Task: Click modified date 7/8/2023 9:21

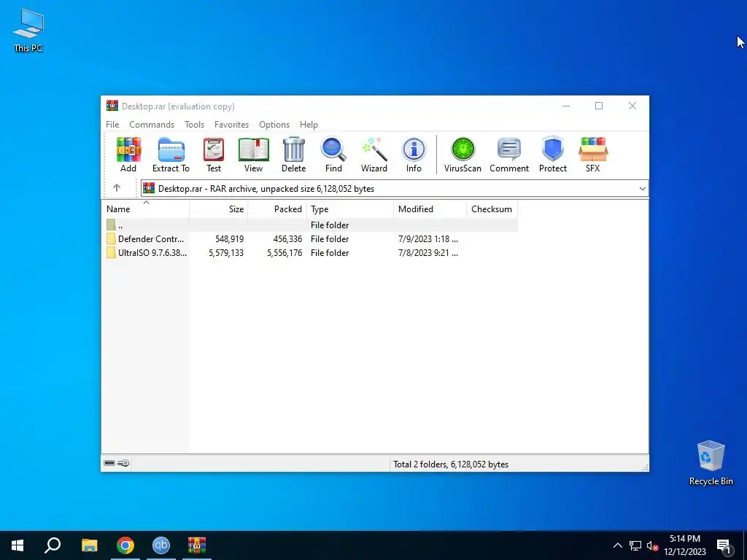Action: (x=427, y=253)
